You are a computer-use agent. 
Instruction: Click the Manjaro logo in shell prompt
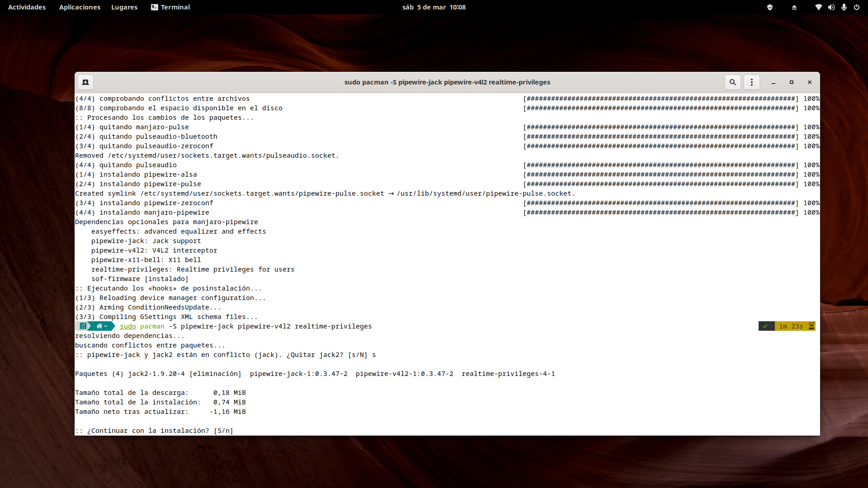coord(83,326)
